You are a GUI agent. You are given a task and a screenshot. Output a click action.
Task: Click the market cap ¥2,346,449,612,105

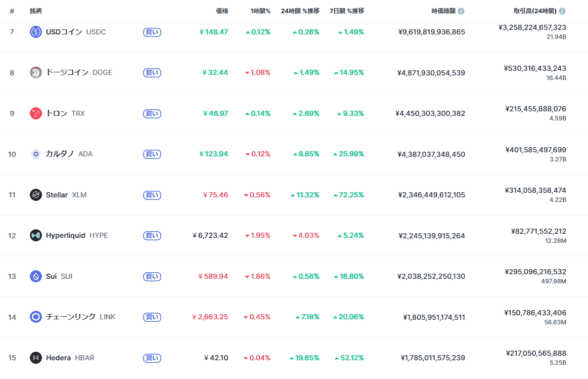click(432, 195)
